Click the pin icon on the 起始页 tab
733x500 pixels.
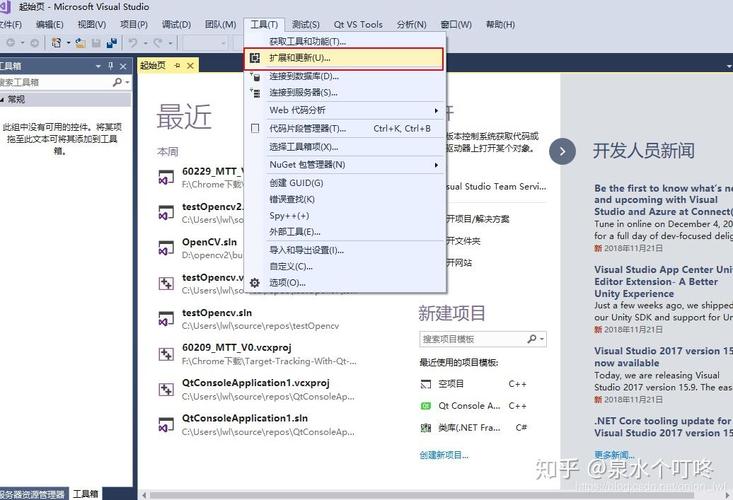point(177,66)
